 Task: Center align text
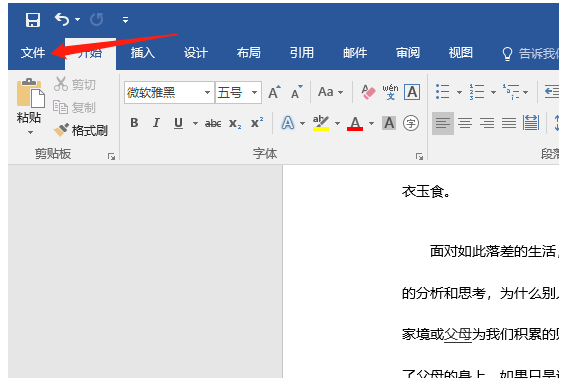tap(465, 123)
